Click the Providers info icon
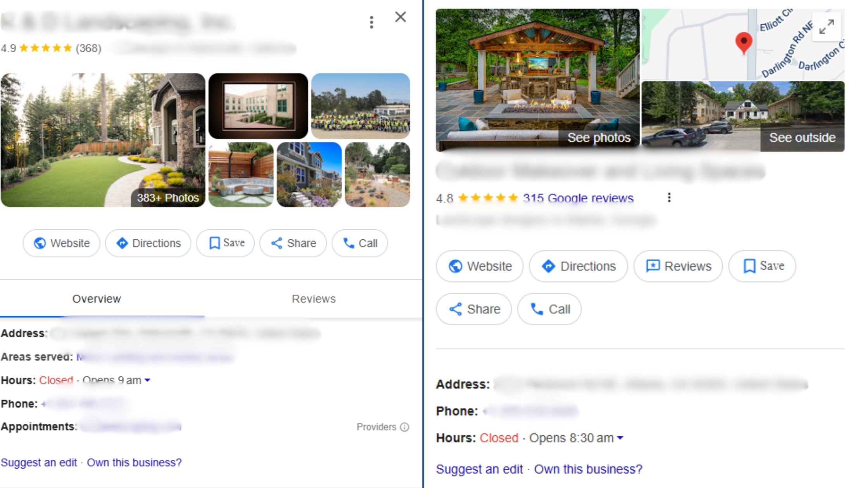The height and width of the screenshot is (488, 868). 405,427
